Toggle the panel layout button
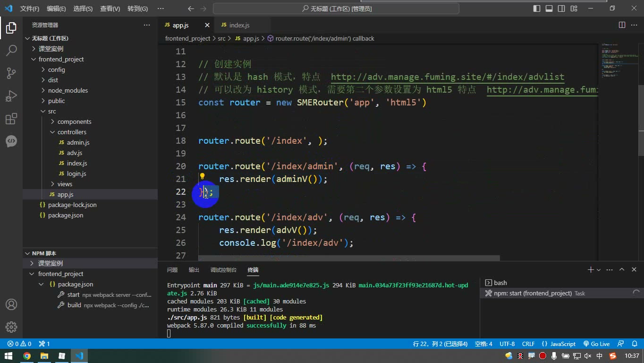Screen dimensions: 644x363 (x=549, y=9)
